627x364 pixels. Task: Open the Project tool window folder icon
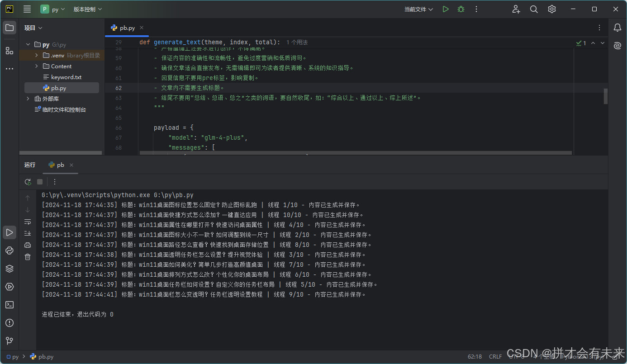coord(9,28)
